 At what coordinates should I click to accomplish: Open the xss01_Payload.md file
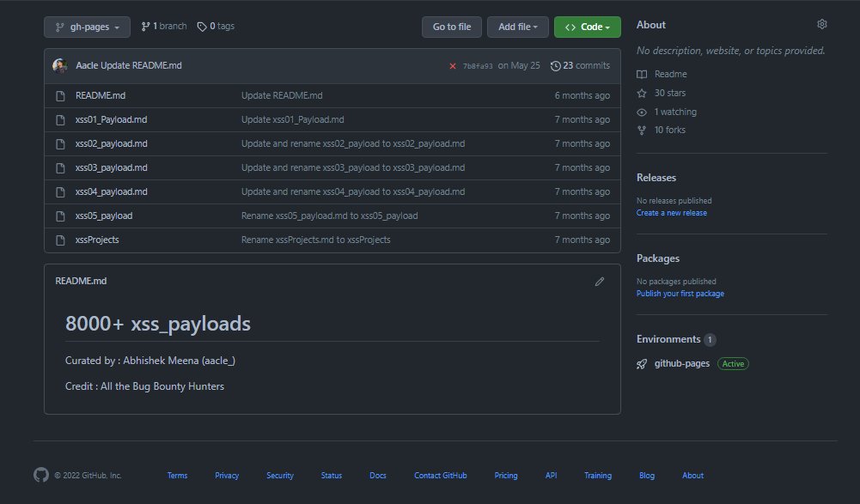(112, 119)
